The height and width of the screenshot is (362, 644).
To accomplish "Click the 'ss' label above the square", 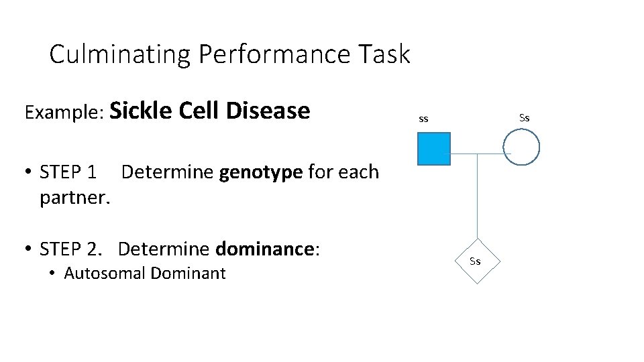I will (x=423, y=119).
